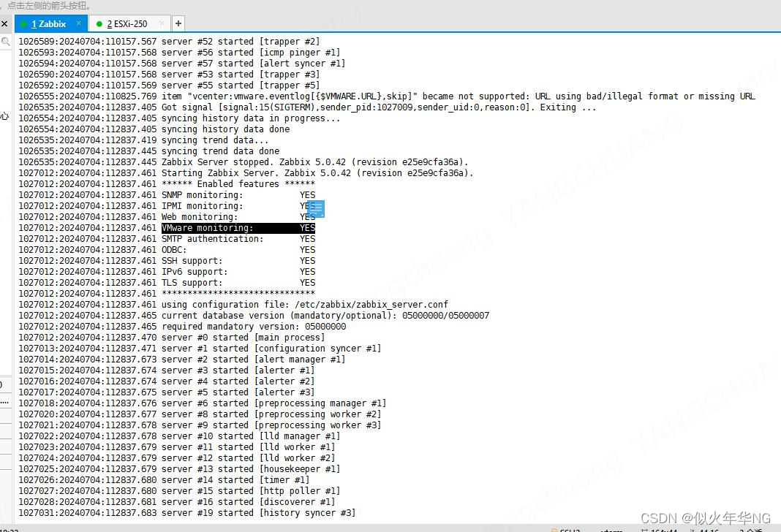Click the '[lld worker #1]' line
781x532 pixels.
point(177,447)
